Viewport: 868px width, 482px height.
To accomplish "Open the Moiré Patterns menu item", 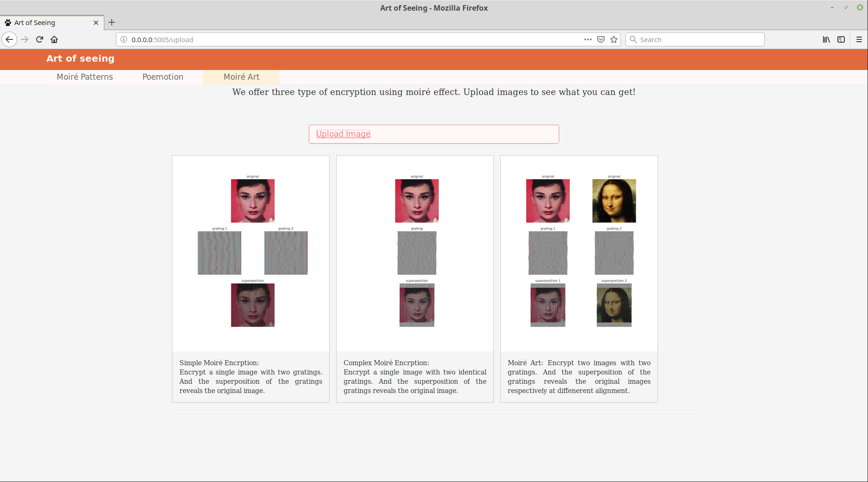I will [85, 77].
